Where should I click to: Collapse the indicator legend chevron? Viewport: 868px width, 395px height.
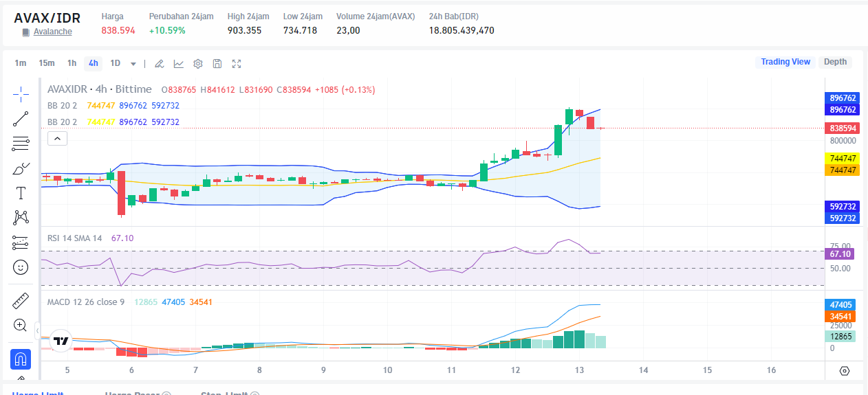[x=57, y=139]
